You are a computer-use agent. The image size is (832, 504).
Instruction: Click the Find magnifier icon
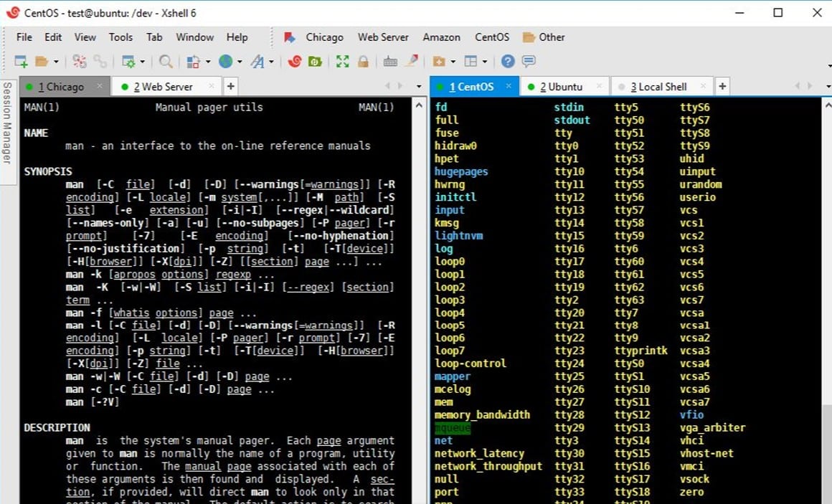pos(166,62)
